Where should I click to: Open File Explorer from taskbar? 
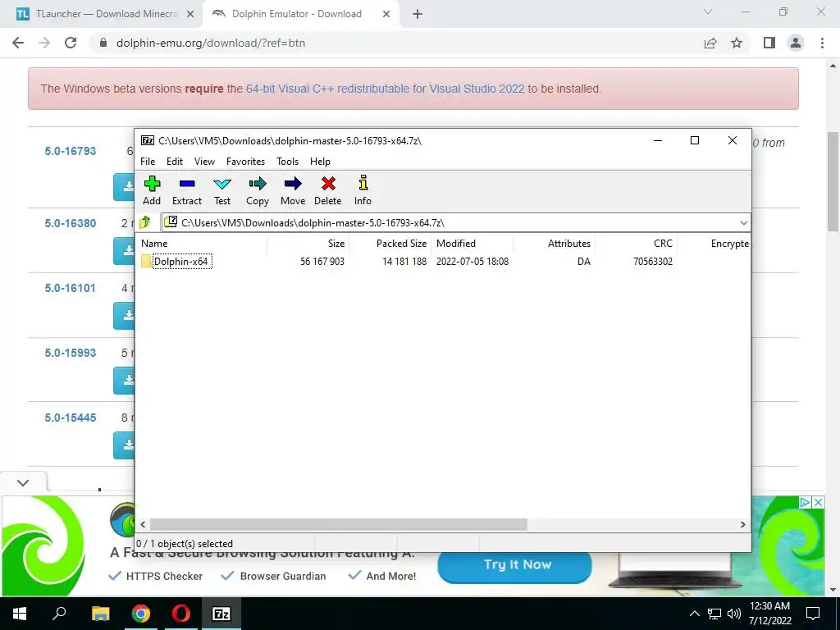click(x=100, y=614)
